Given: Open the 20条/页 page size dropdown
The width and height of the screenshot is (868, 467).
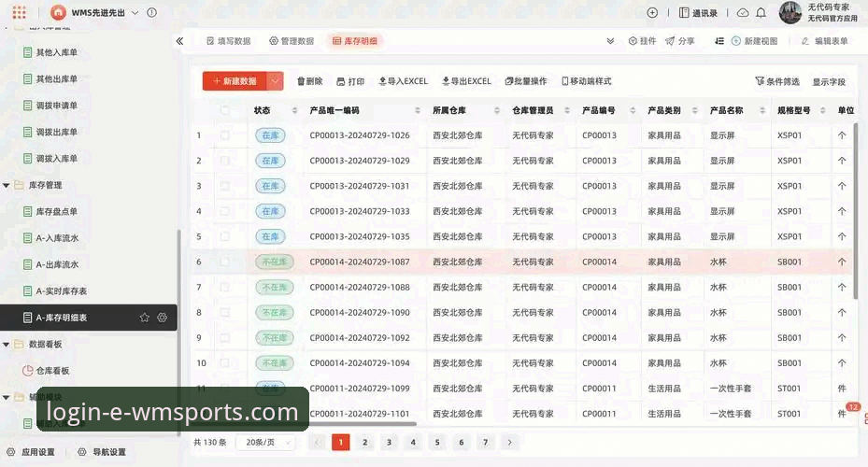Looking at the screenshot, I should click(x=265, y=442).
